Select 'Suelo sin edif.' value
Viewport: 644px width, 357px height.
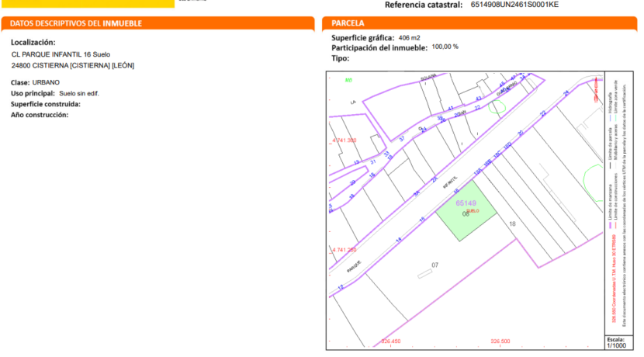(x=79, y=93)
